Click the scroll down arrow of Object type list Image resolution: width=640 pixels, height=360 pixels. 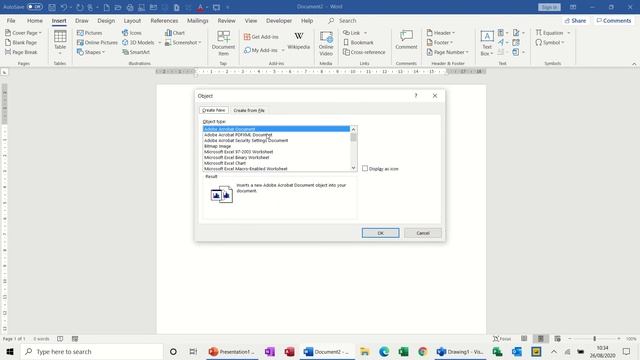[x=353, y=168]
